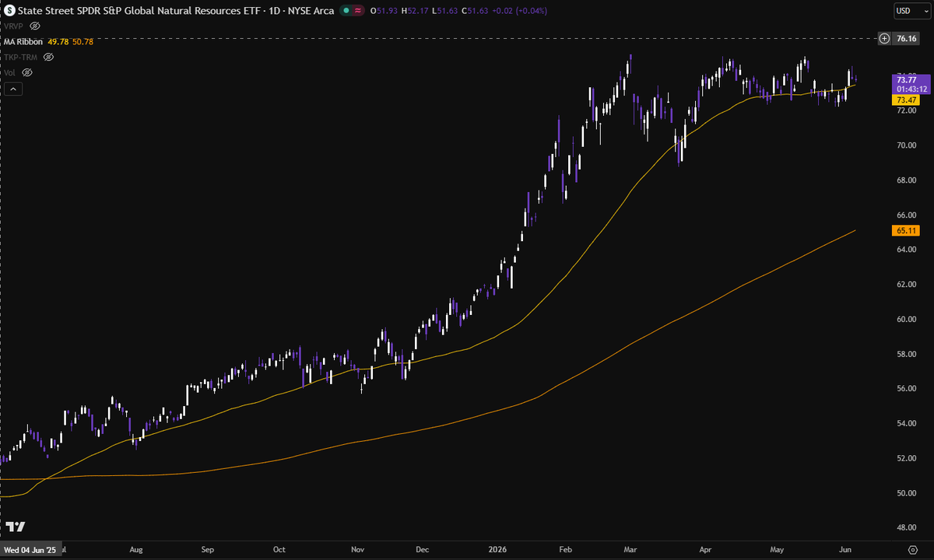
Task: Click the 68.00 price axis label
Action: tap(906, 180)
